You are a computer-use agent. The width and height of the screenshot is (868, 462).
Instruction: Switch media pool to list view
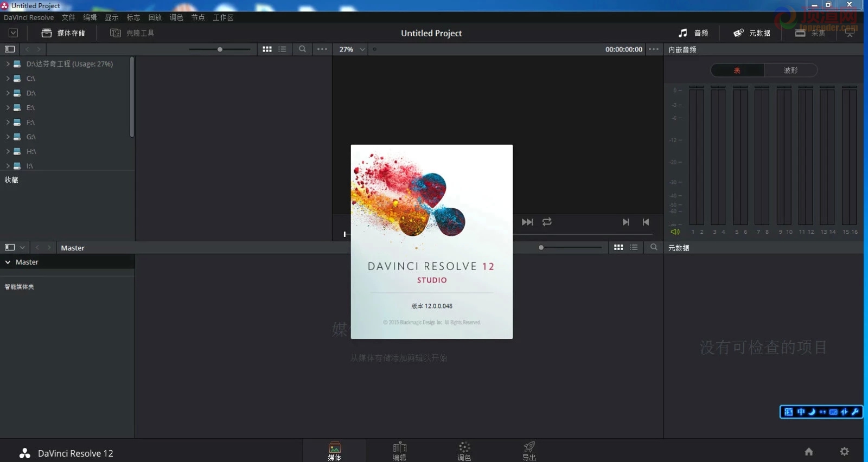pos(634,247)
